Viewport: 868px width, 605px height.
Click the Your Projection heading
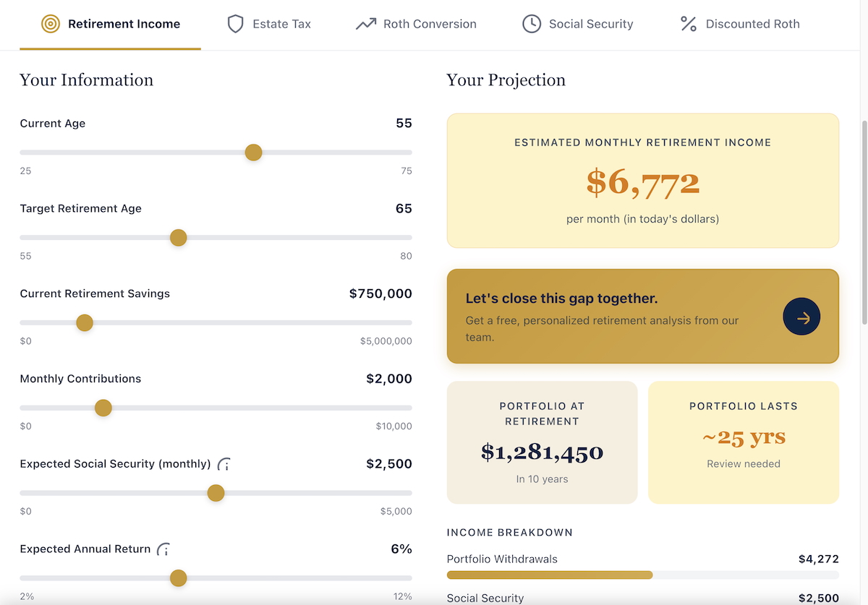point(506,80)
